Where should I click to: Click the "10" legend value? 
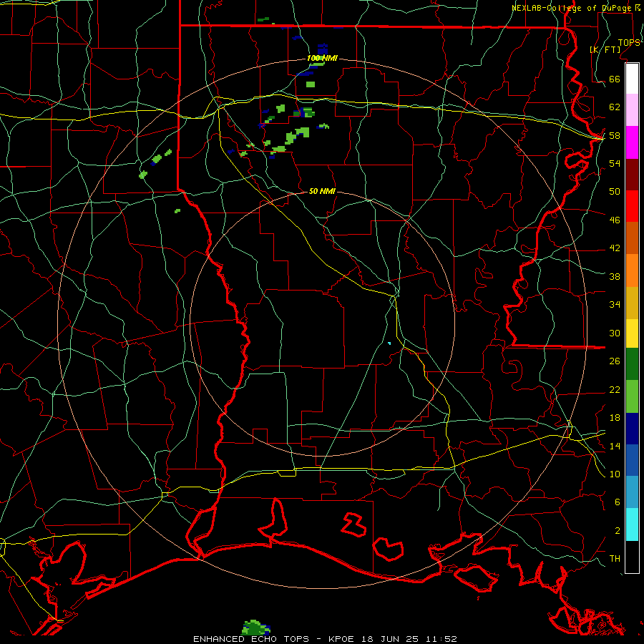(615, 474)
